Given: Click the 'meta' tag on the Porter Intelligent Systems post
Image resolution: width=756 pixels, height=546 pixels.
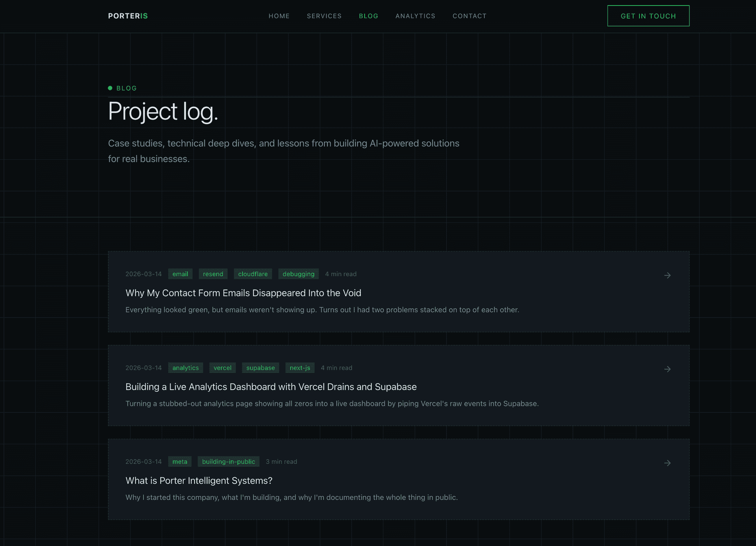Looking at the screenshot, I should 180,461.
